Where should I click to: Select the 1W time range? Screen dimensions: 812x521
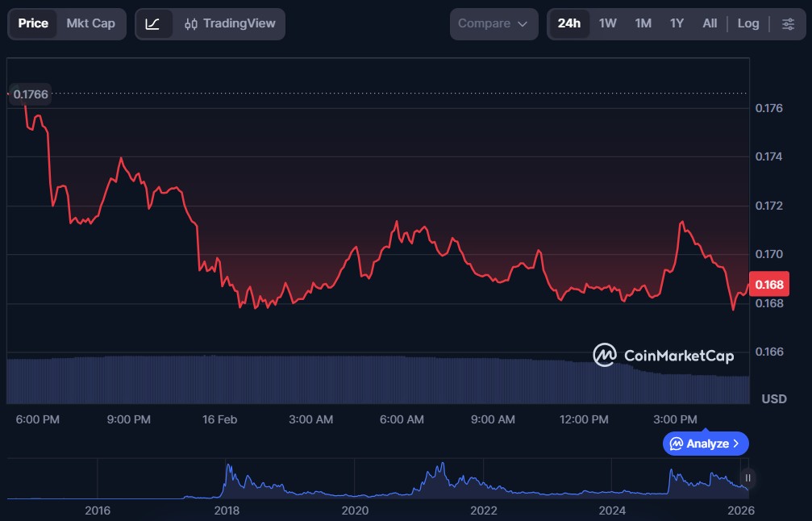[x=608, y=23]
